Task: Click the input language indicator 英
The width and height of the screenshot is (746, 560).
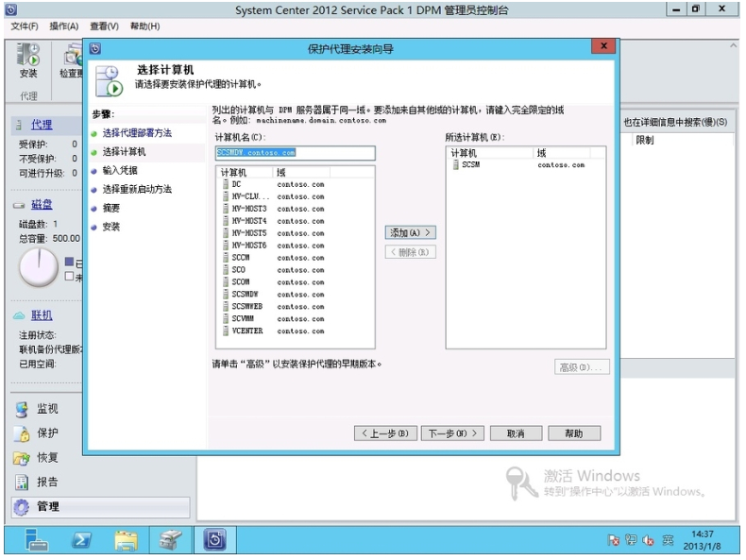Action: tap(668, 540)
